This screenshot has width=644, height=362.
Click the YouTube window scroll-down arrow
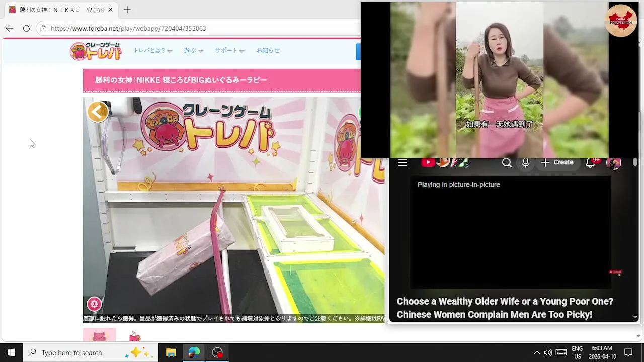point(635,317)
